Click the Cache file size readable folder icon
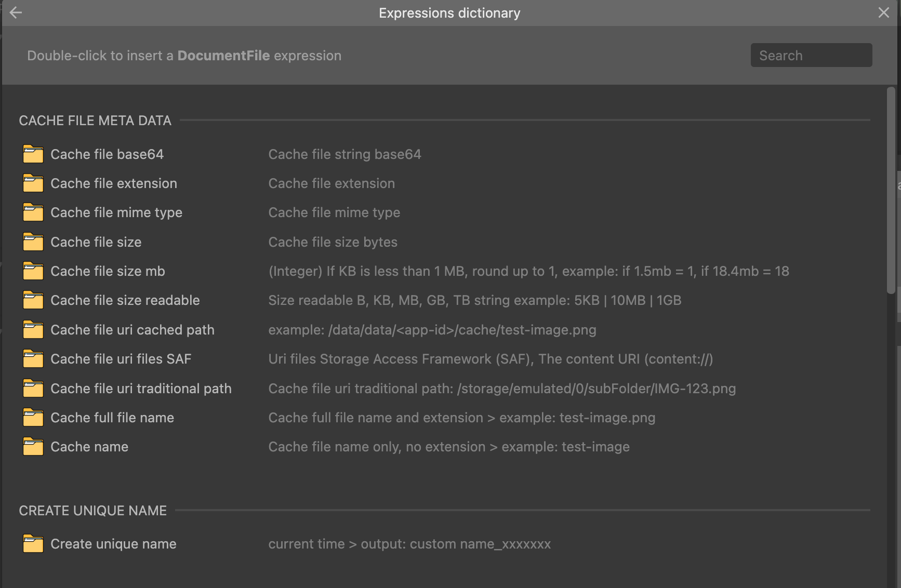The width and height of the screenshot is (901, 588). (x=33, y=300)
